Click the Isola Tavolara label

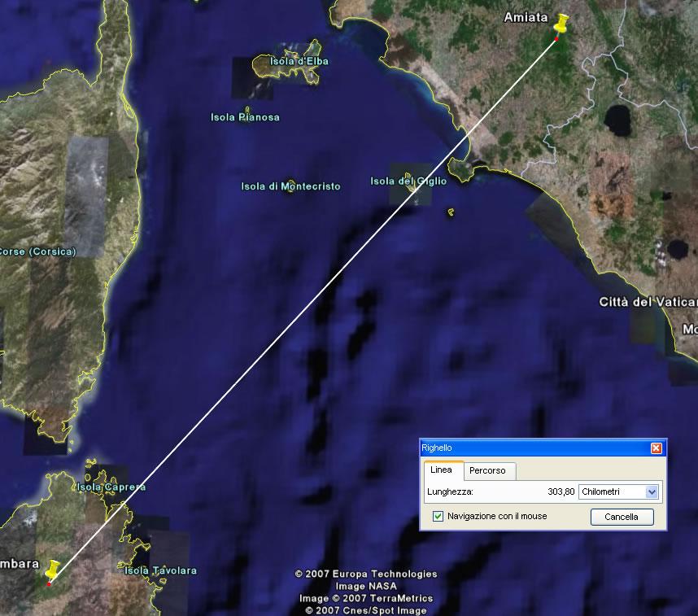click(x=160, y=570)
